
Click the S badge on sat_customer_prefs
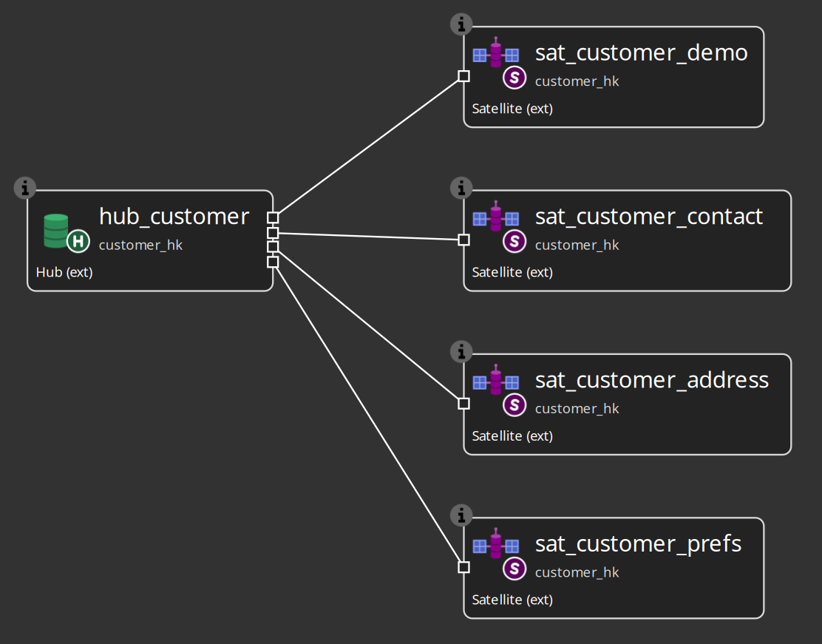(x=514, y=569)
